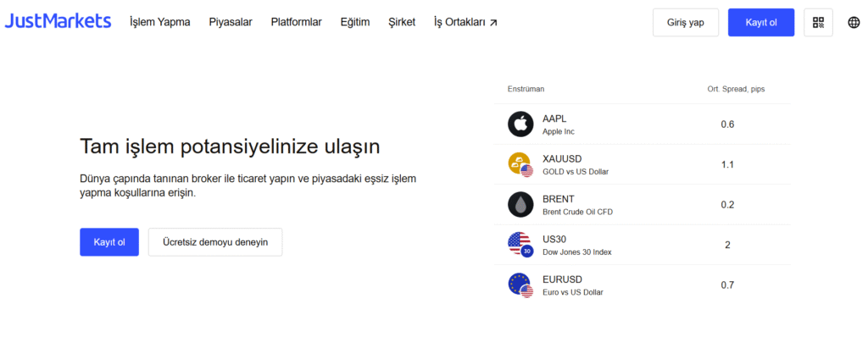Click the US30 flag icon

click(x=520, y=245)
